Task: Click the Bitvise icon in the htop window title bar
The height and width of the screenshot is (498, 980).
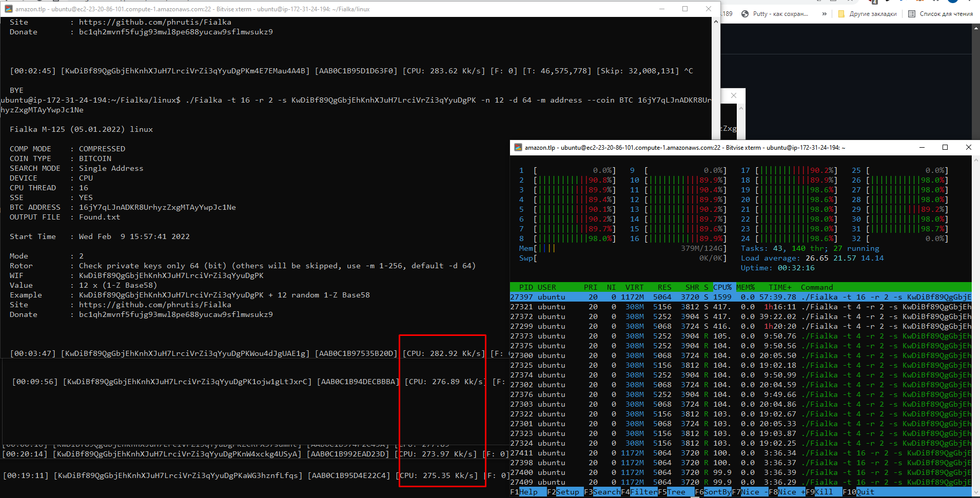Action: 518,147
